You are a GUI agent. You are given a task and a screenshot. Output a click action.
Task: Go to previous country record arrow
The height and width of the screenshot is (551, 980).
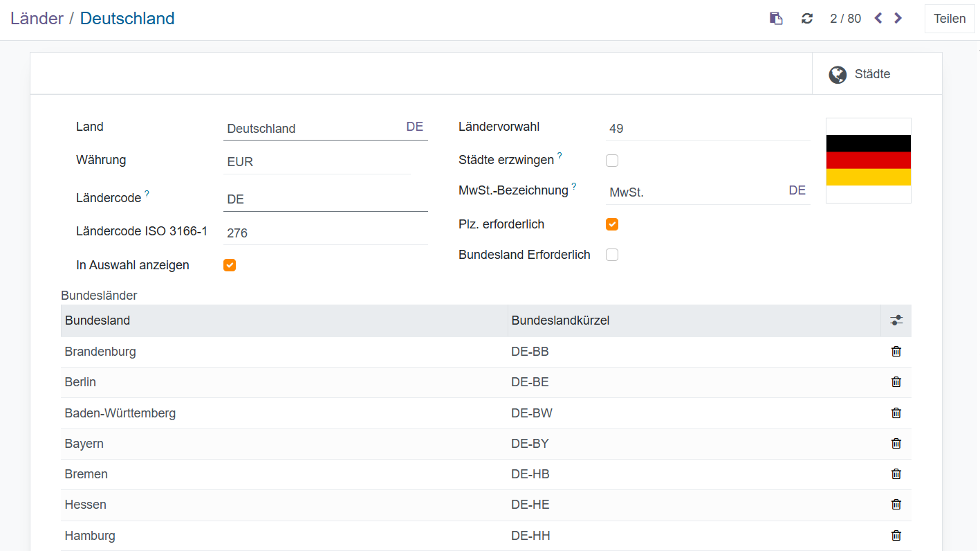coord(878,19)
